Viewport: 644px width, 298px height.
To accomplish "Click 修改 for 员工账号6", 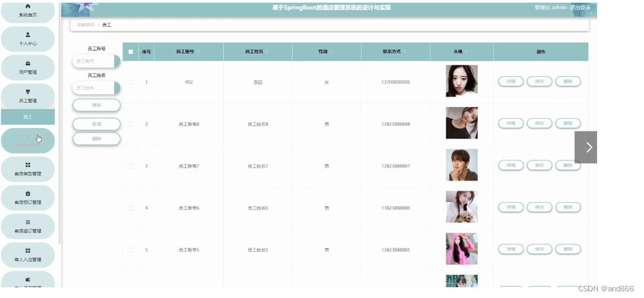I will (x=539, y=207).
